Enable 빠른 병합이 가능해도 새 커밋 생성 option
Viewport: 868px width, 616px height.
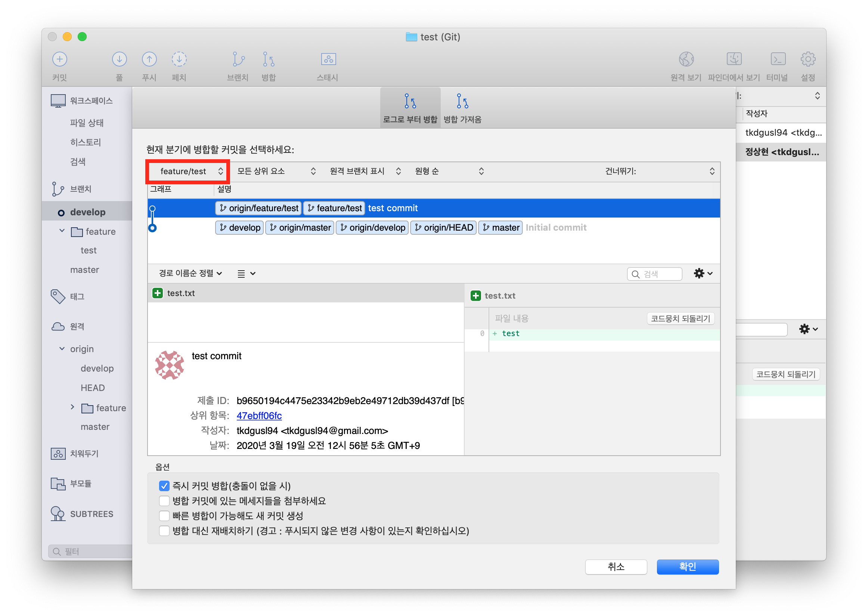tap(164, 516)
